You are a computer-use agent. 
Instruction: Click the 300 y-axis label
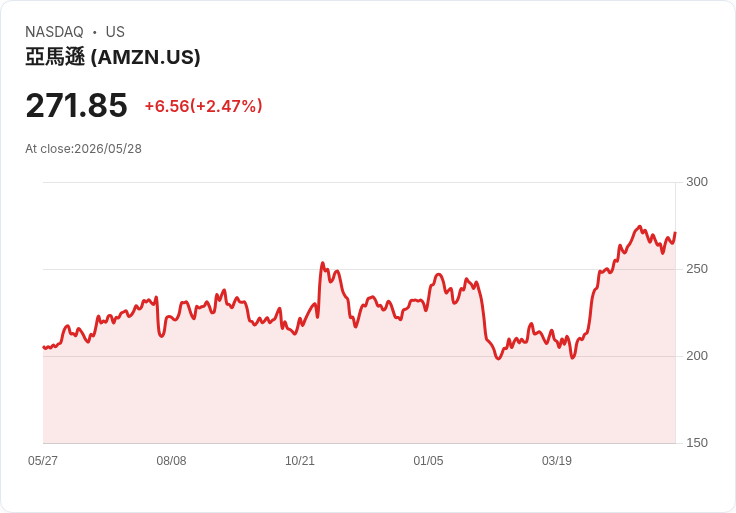pyautogui.click(x=697, y=182)
